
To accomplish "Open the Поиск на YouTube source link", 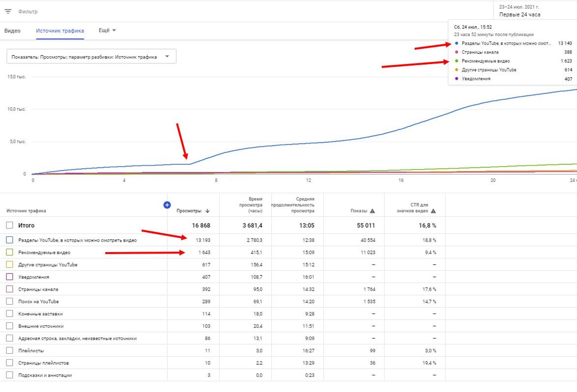I will coord(38,302).
